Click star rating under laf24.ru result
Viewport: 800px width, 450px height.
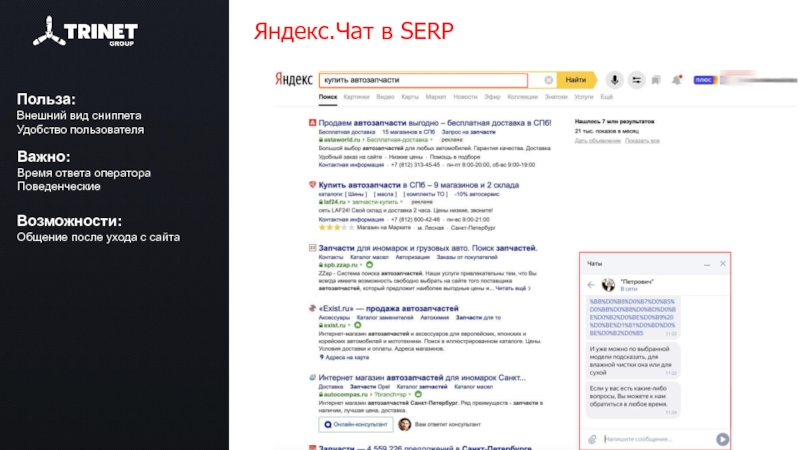coord(336,228)
